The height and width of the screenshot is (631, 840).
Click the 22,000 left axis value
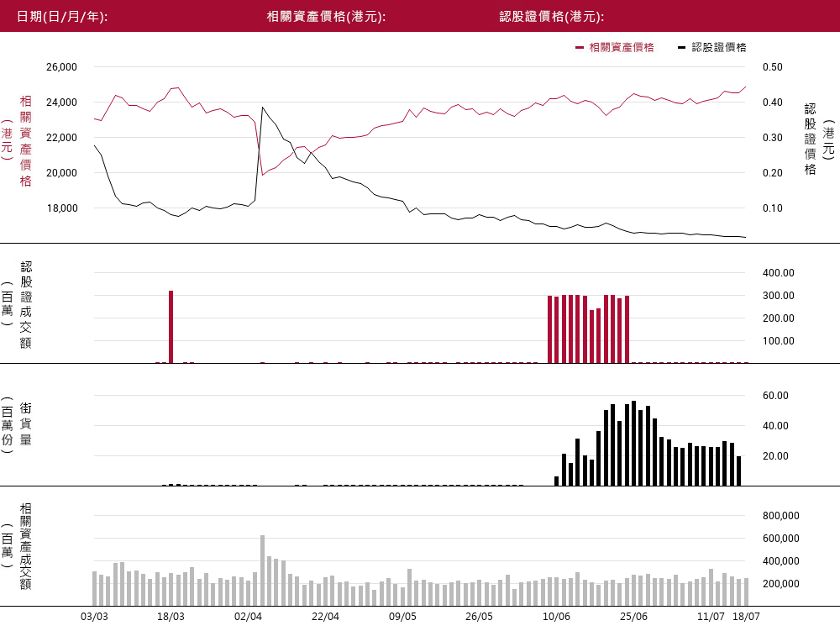pyautogui.click(x=61, y=138)
